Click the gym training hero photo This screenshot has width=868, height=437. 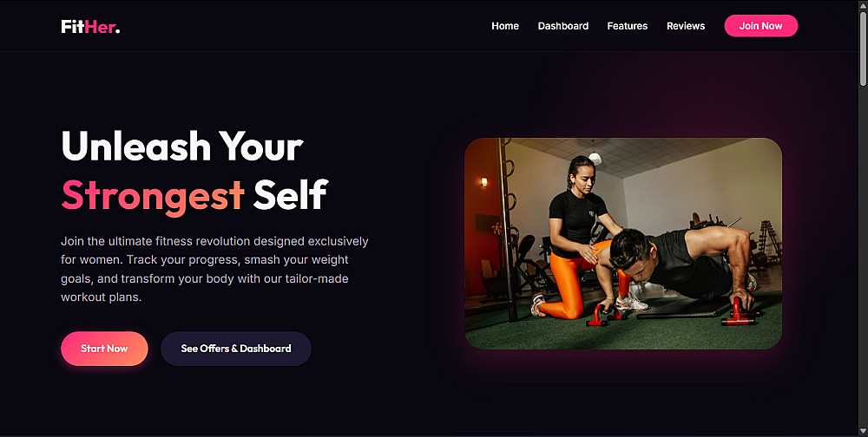click(x=623, y=244)
